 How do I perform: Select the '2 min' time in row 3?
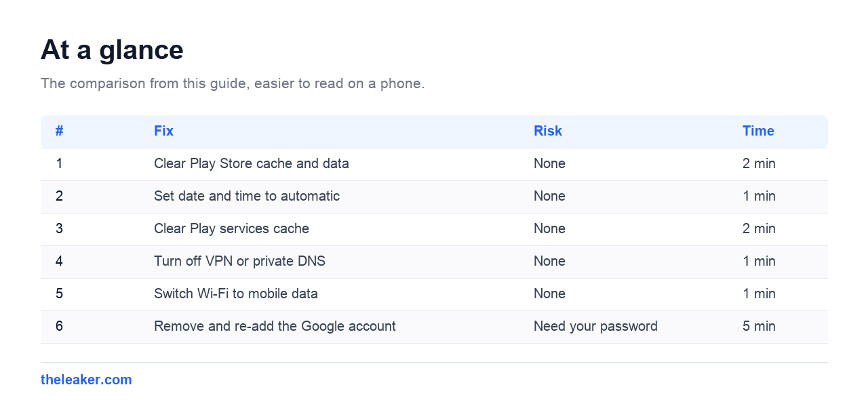759,228
